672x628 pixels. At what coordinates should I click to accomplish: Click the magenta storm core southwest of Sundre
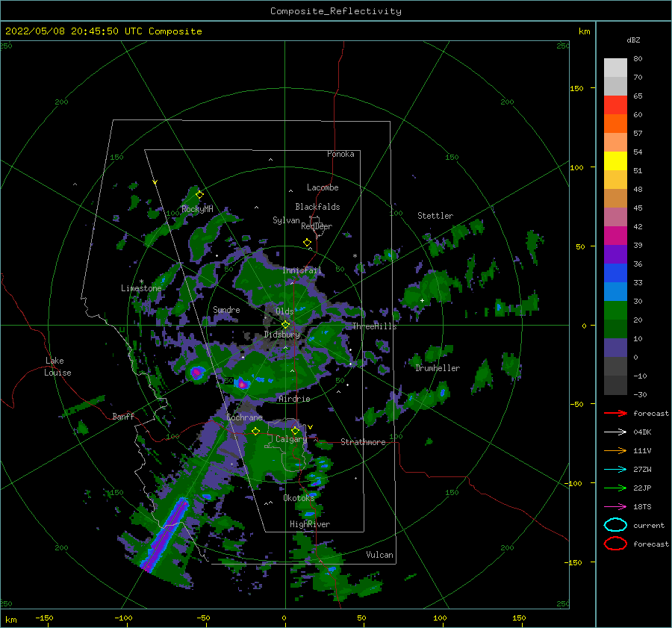point(196,372)
